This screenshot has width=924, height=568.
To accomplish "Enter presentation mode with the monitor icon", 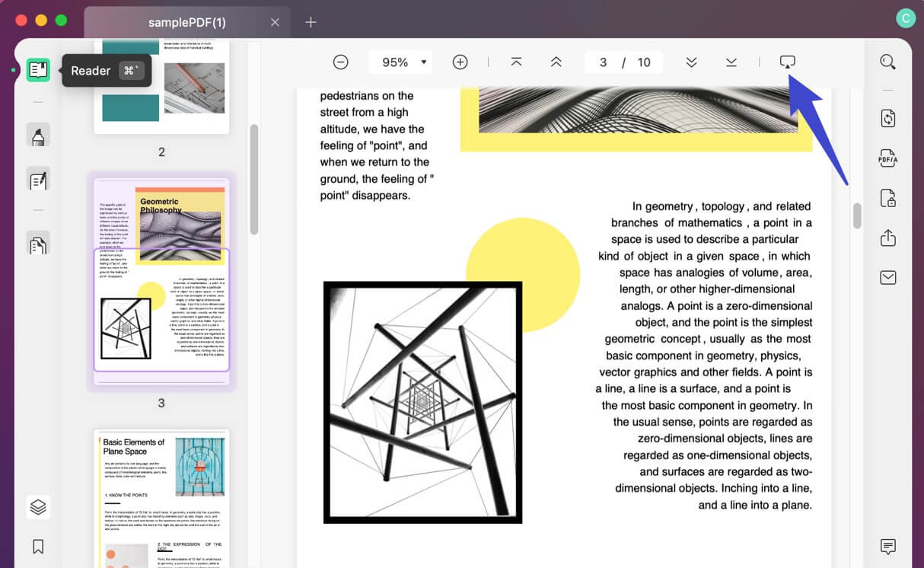I will tap(788, 62).
